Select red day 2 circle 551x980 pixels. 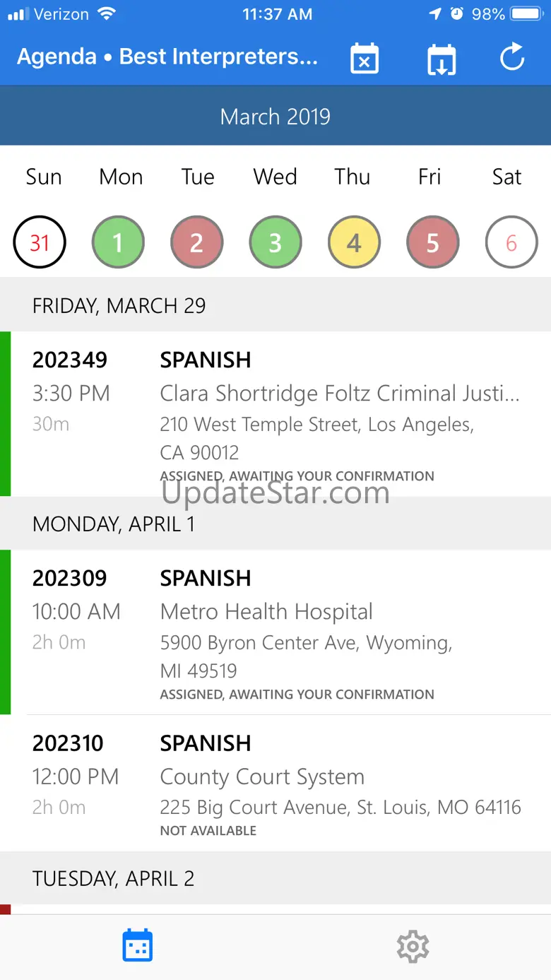(x=197, y=243)
